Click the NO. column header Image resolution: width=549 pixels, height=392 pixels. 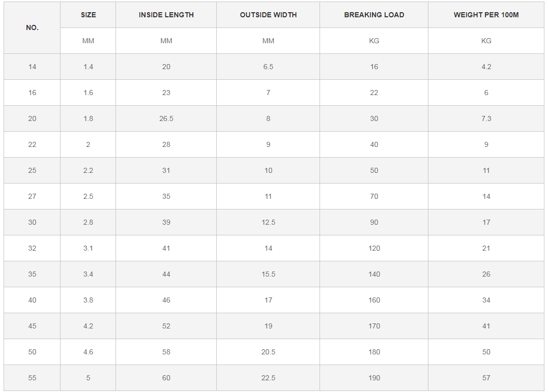tap(32, 28)
